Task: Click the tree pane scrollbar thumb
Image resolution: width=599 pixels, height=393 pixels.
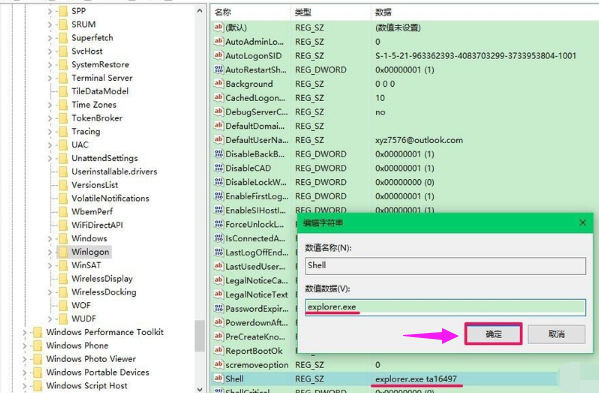Action: (x=199, y=336)
